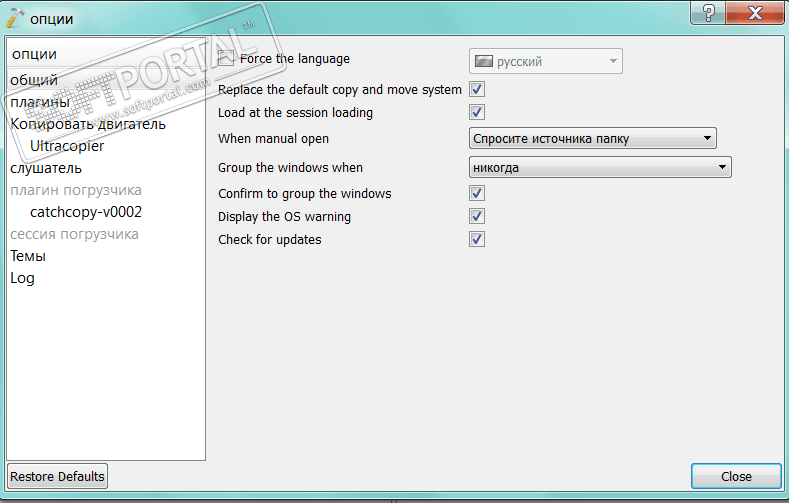The image size is (789, 503).
Task: Select плагины in the options list
Action: click(106, 102)
